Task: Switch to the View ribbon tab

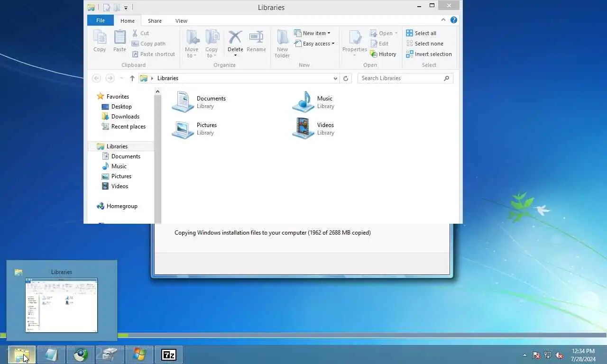Action: coord(181,21)
